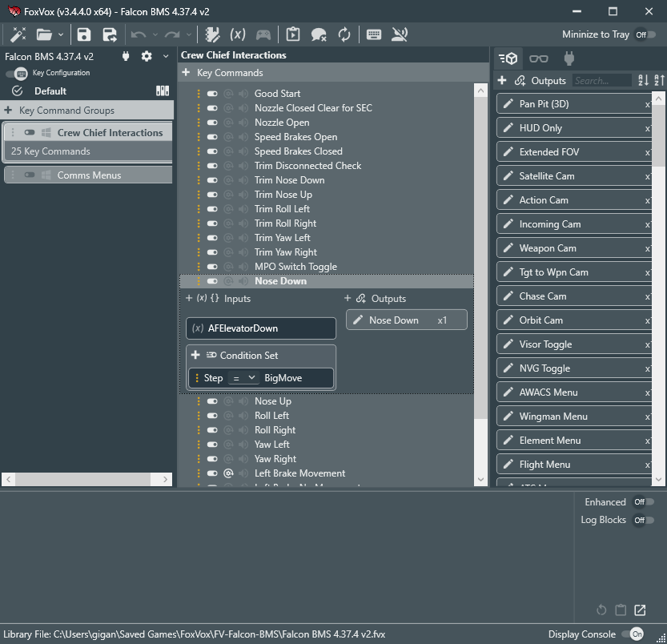Click the game controller toolbar icon

coord(263,34)
